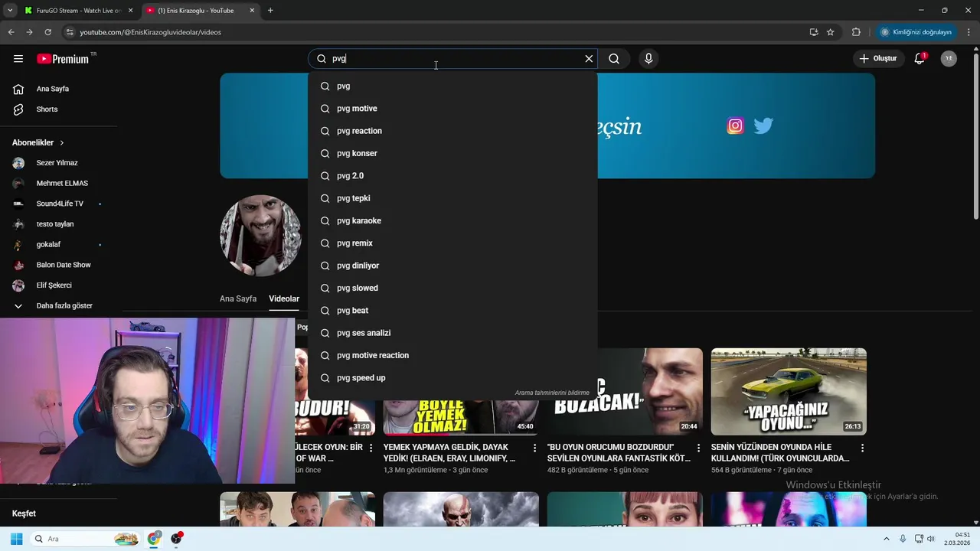Open the account avatar menu
980x551 pixels.
949,59
